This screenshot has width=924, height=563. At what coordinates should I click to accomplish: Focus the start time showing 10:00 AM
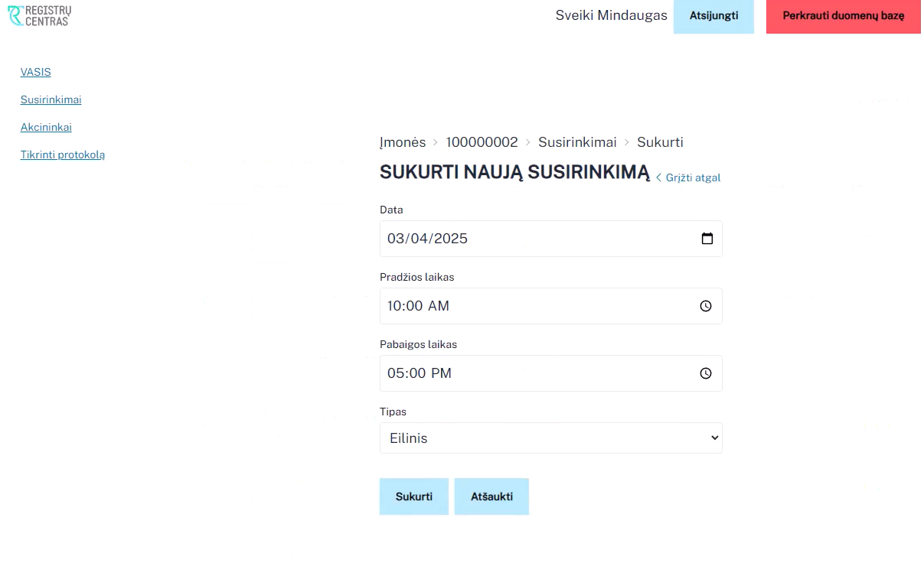(x=551, y=306)
